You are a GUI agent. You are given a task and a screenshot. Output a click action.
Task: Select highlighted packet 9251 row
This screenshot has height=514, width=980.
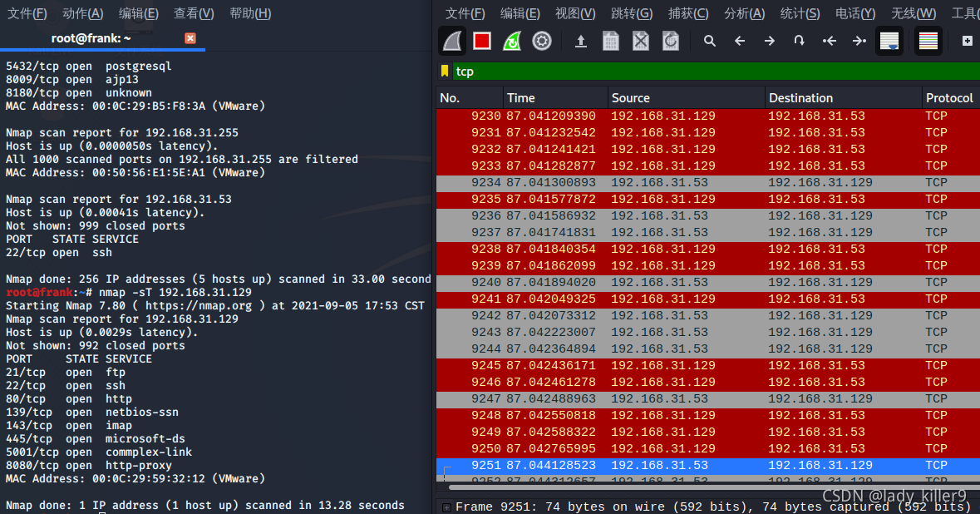tap(708, 465)
